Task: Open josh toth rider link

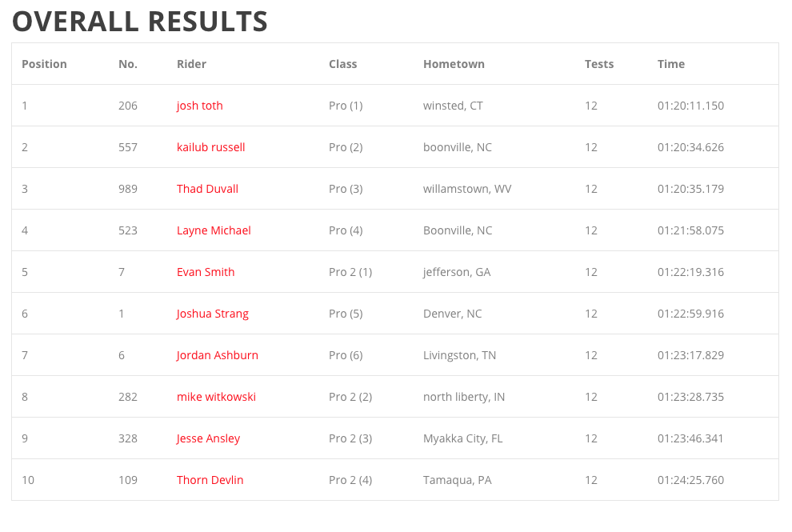Action: 199,106
